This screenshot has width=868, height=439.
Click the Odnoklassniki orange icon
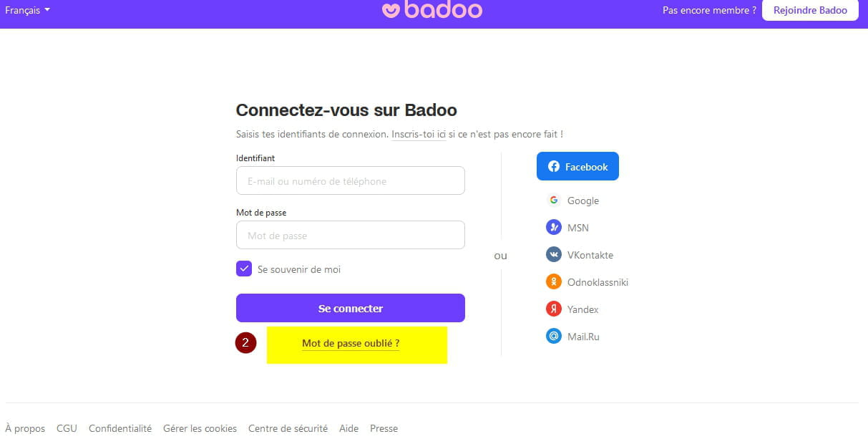click(553, 282)
